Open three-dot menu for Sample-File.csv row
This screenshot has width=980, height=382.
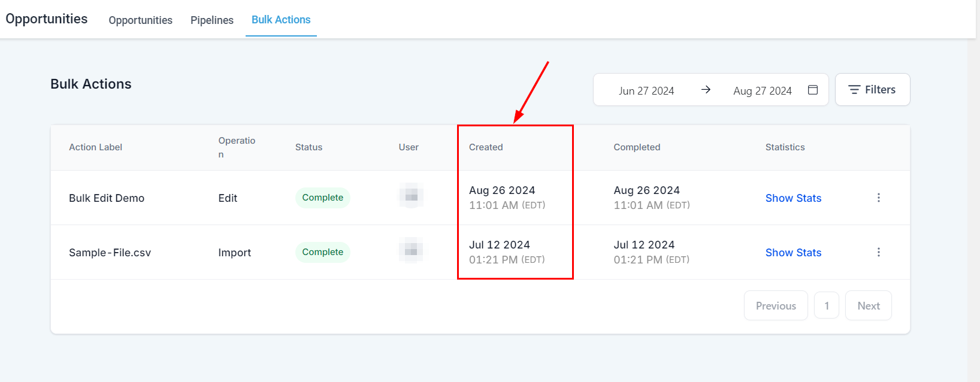(x=879, y=252)
